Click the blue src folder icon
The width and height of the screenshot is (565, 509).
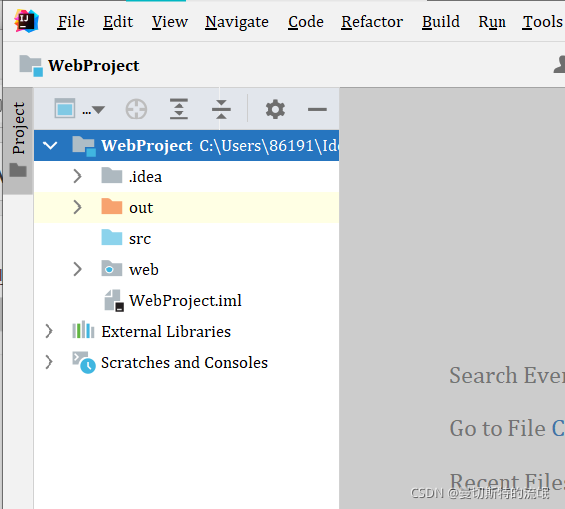[x=112, y=237]
